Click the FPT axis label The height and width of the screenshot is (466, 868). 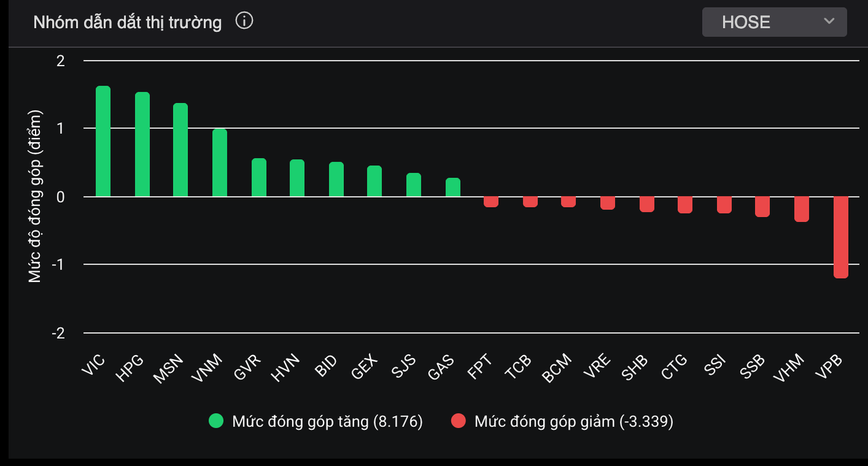click(480, 368)
